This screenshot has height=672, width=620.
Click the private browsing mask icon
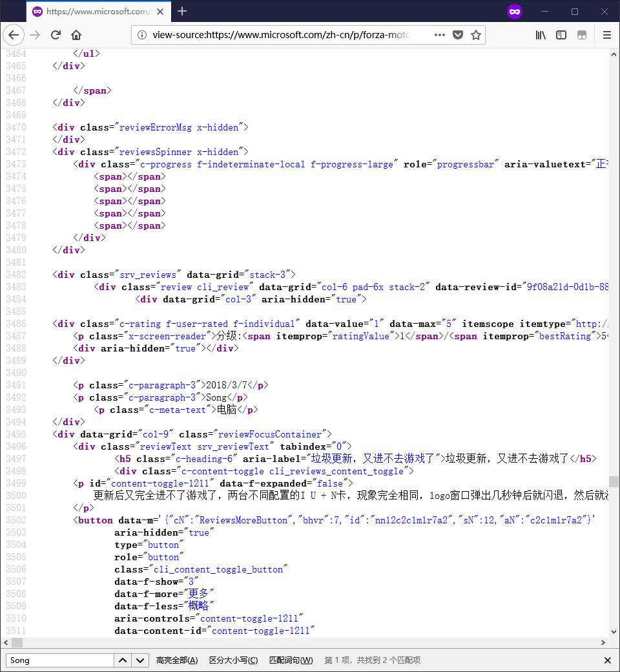click(515, 12)
